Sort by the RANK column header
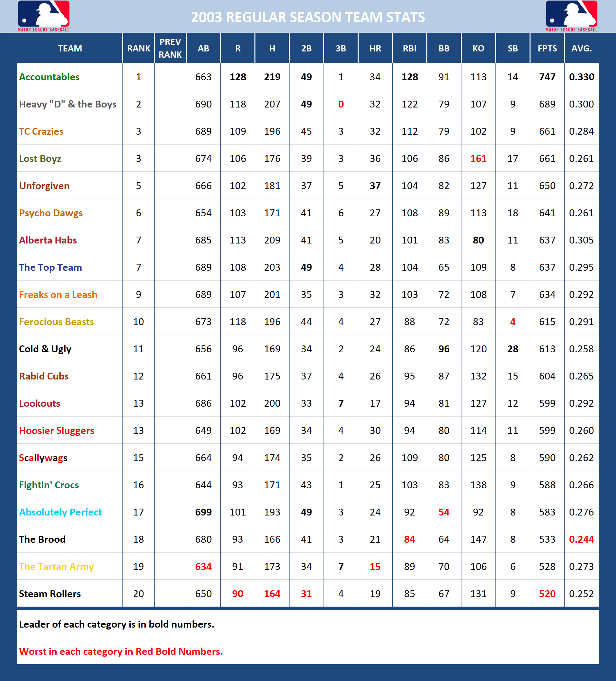The width and height of the screenshot is (616, 681). pyautogui.click(x=138, y=48)
